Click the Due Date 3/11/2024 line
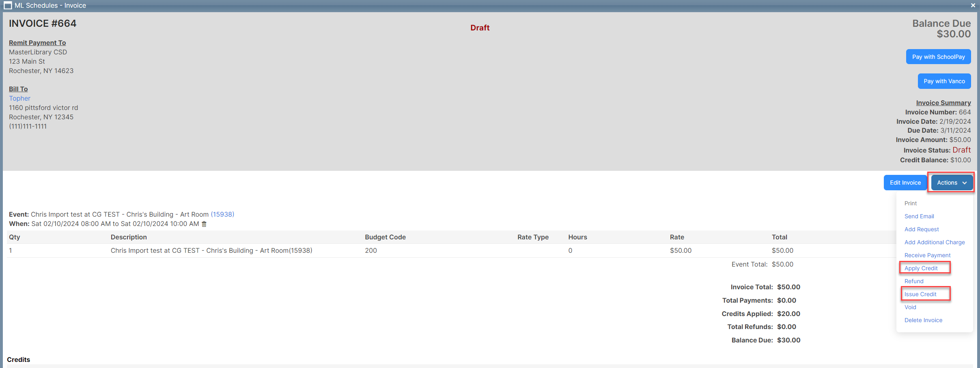The image size is (980, 368). (x=939, y=130)
